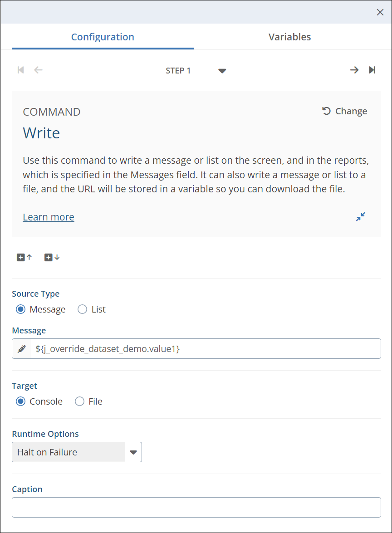Click the variable picker icon in Message
This screenshot has height=533, width=392.
coord(21,349)
